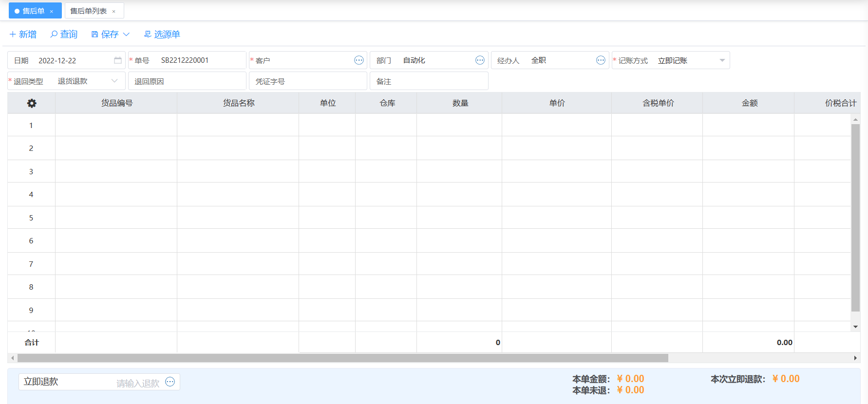Click the 查询 button
The width and height of the screenshot is (868, 404).
click(64, 35)
